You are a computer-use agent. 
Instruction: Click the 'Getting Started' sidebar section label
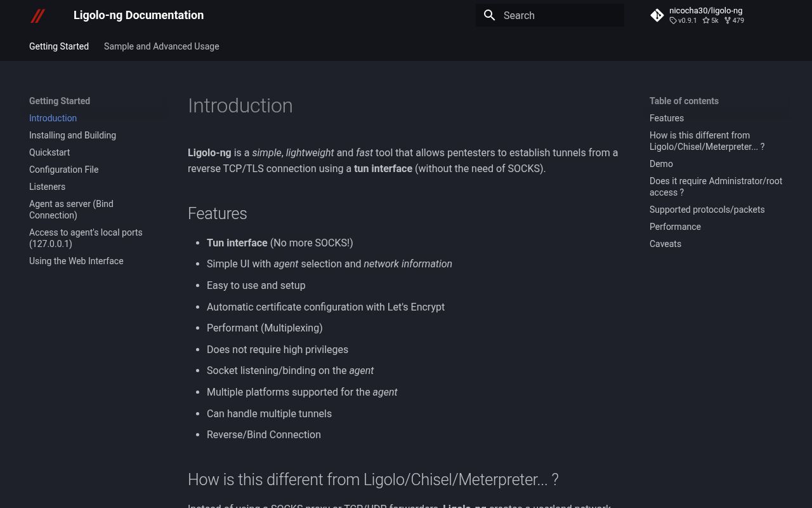click(x=60, y=101)
